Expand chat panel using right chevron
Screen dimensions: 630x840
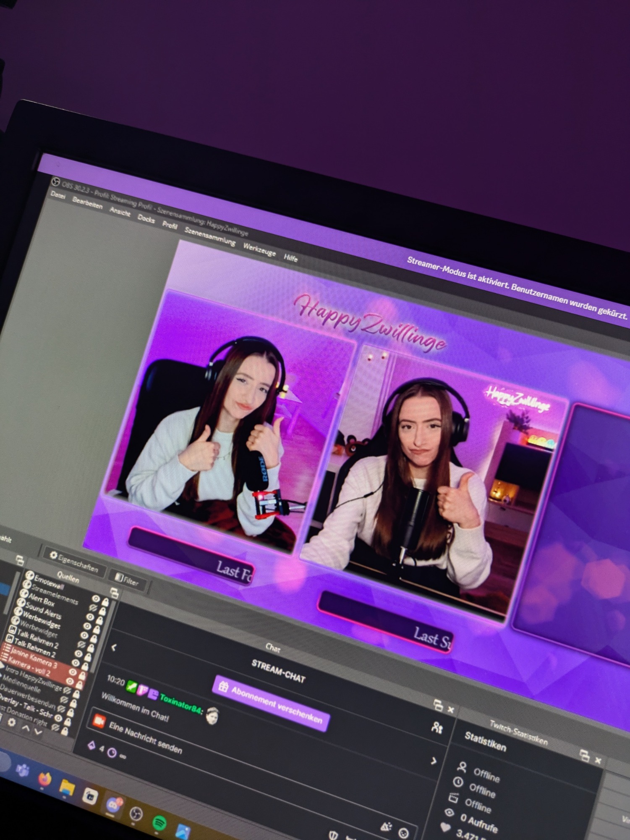(434, 761)
